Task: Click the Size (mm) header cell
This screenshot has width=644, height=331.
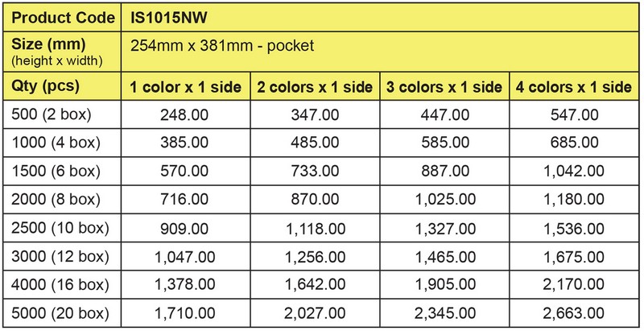Action: tap(63, 52)
